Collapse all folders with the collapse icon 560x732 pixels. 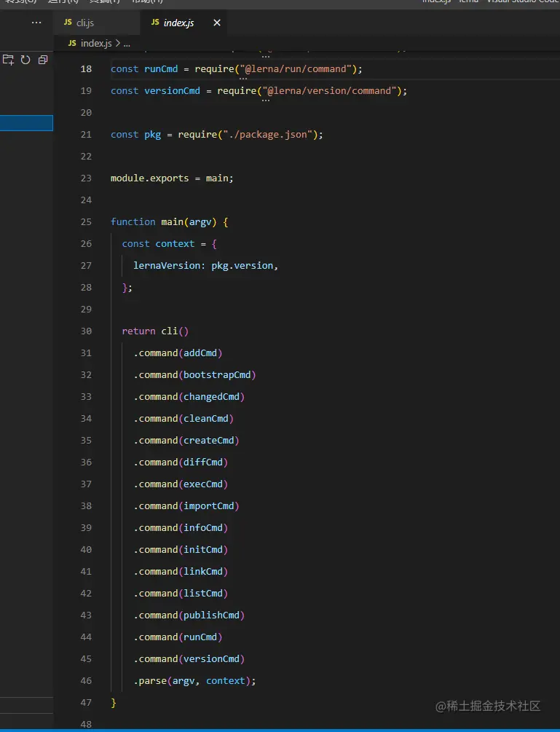43,60
